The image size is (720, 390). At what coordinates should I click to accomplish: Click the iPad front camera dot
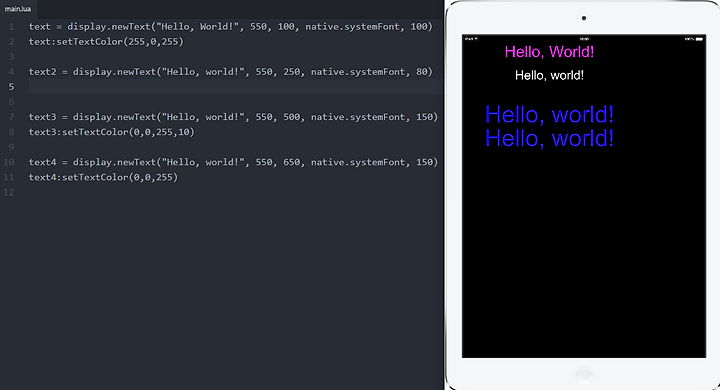click(x=584, y=18)
